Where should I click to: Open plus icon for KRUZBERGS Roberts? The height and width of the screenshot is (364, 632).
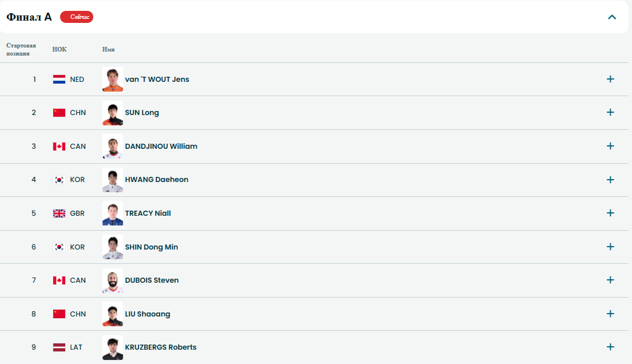tap(610, 347)
